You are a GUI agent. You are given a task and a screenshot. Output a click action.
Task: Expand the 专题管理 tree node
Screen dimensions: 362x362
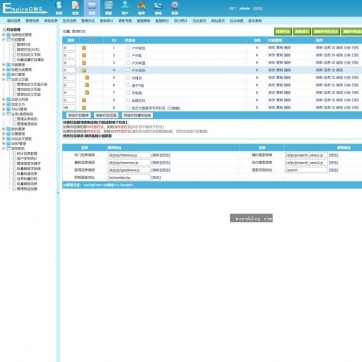[x=4, y=65]
